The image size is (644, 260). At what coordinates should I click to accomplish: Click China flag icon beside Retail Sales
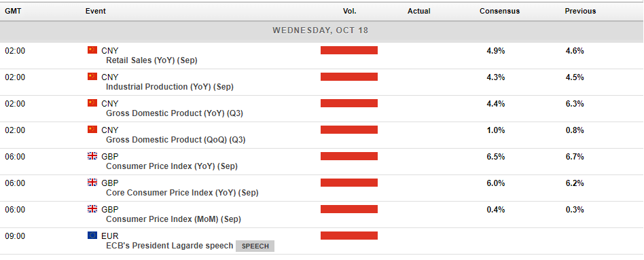[x=92, y=50]
